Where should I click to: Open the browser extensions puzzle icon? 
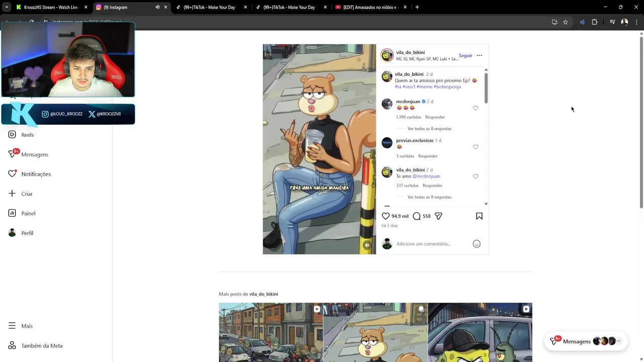pyautogui.click(x=594, y=22)
